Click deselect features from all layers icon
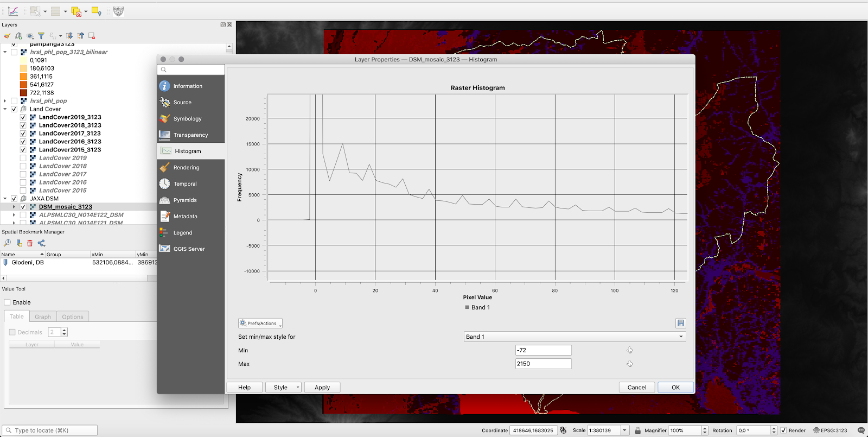 76,11
